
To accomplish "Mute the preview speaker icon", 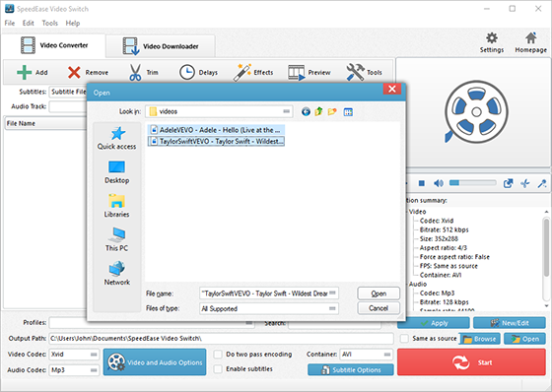I will coord(439,183).
